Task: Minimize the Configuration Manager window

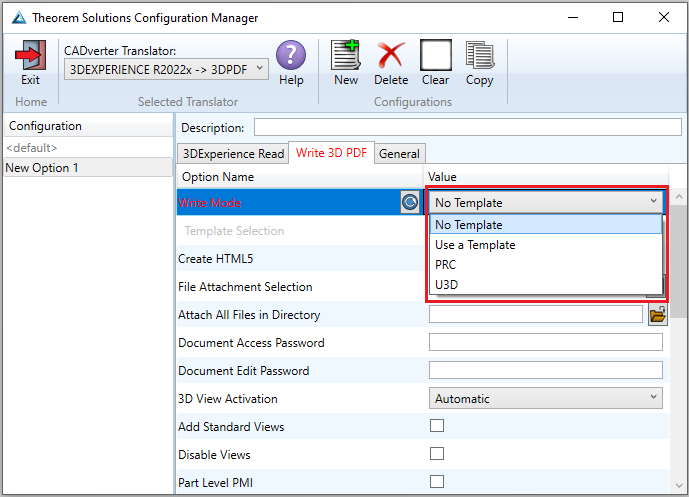Action: [x=573, y=18]
